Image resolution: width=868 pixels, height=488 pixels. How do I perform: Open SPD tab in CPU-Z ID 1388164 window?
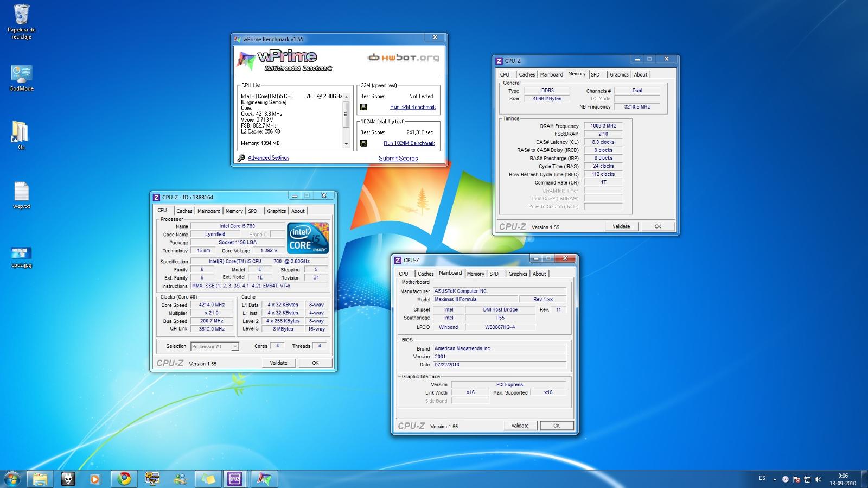[x=253, y=211]
